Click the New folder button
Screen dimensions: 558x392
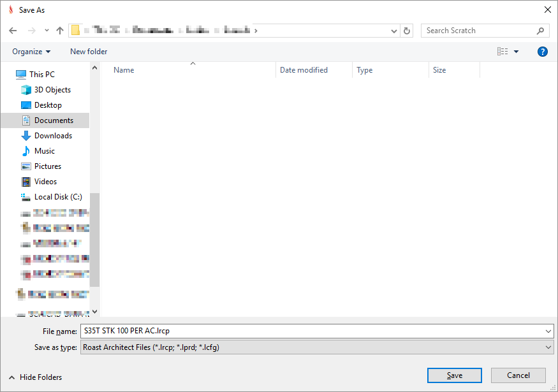[89, 52]
